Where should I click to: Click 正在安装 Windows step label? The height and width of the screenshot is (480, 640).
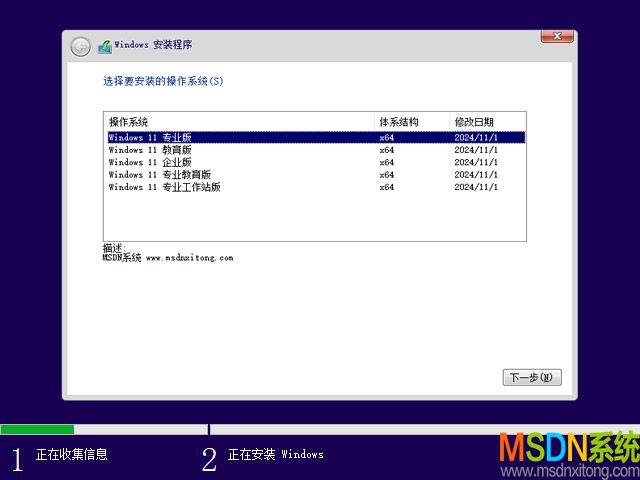click(276, 454)
